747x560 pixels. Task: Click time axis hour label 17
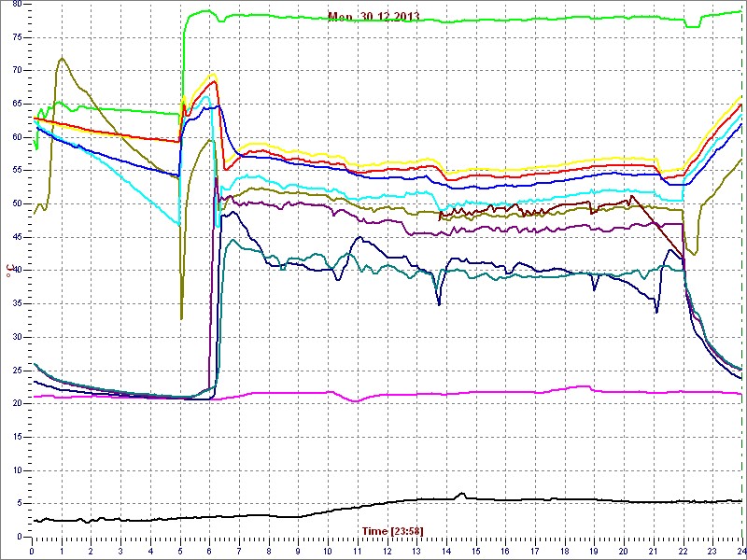point(535,549)
